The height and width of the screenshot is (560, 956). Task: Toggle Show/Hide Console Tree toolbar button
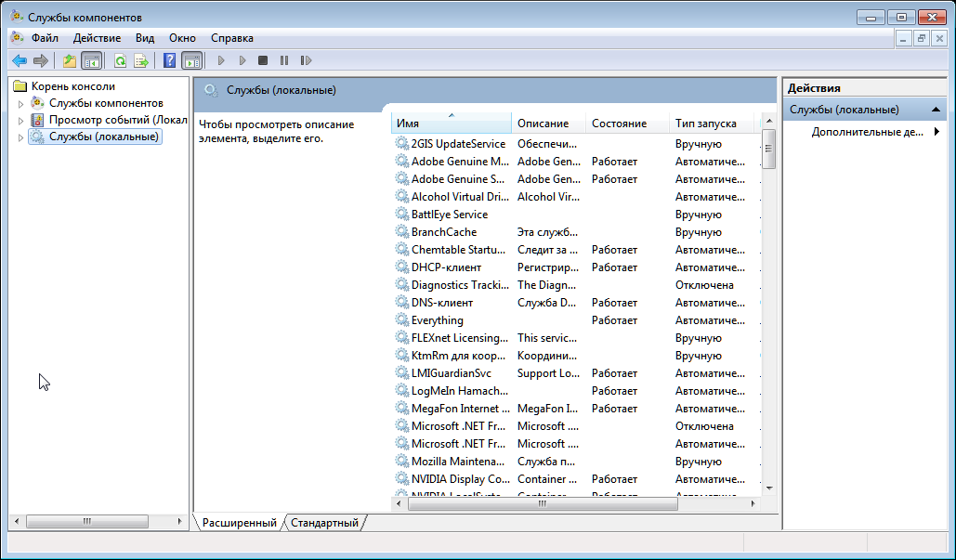point(91,60)
